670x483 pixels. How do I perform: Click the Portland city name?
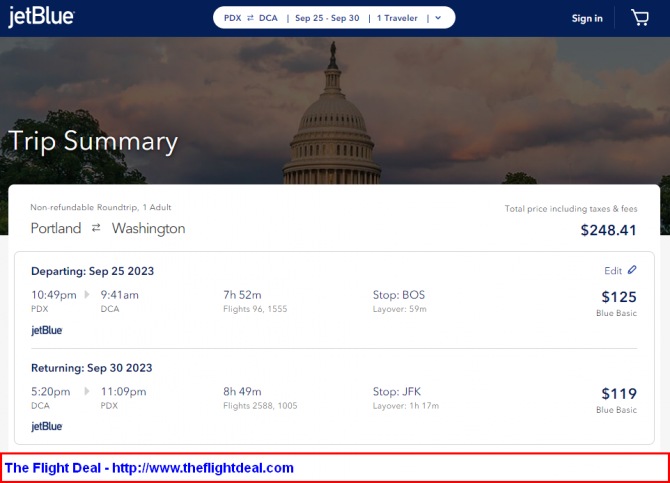click(56, 228)
